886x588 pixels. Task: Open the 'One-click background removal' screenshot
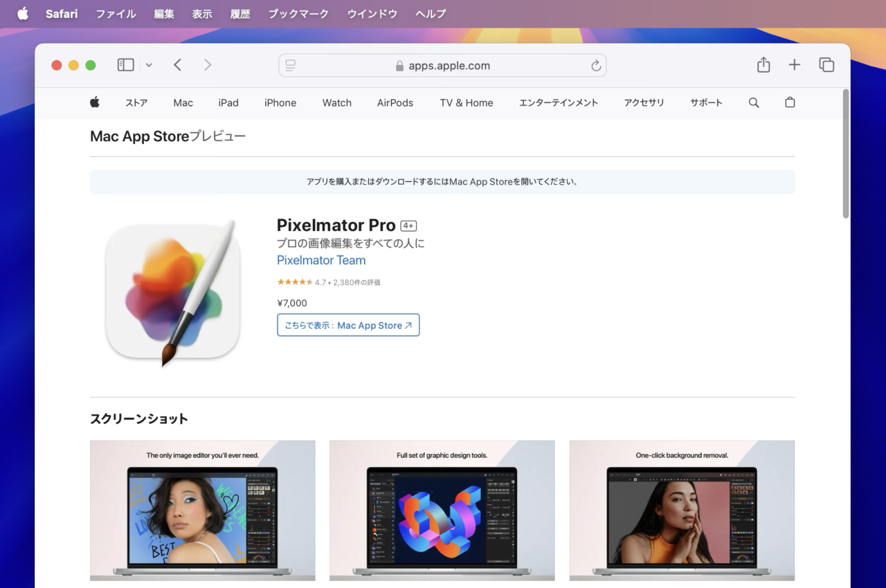[x=682, y=511]
